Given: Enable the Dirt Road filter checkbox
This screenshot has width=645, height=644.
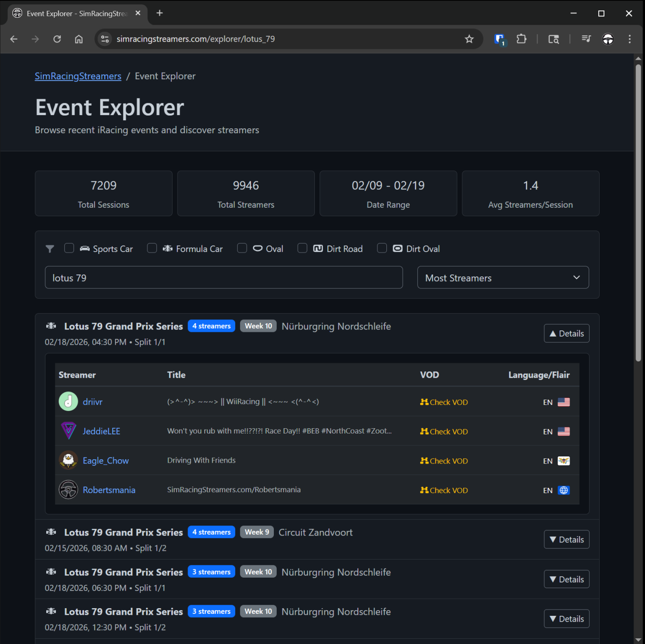Looking at the screenshot, I should tap(302, 248).
